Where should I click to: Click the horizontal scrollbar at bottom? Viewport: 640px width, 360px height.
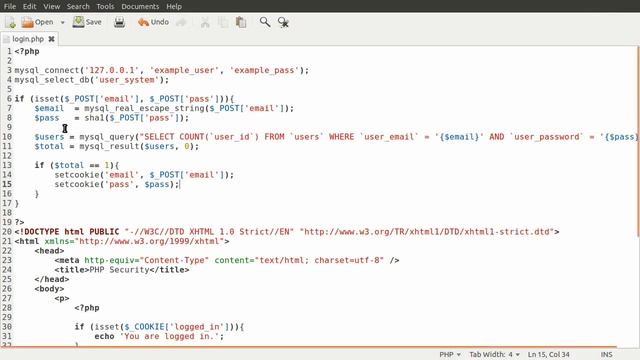pyautogui.click(x=310, y=347)
